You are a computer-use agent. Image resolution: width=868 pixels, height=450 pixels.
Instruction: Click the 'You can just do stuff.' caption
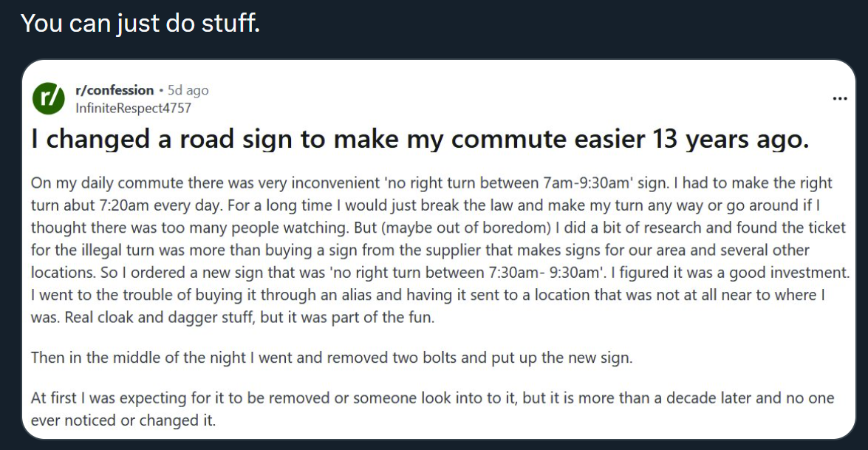click(140, 23)
